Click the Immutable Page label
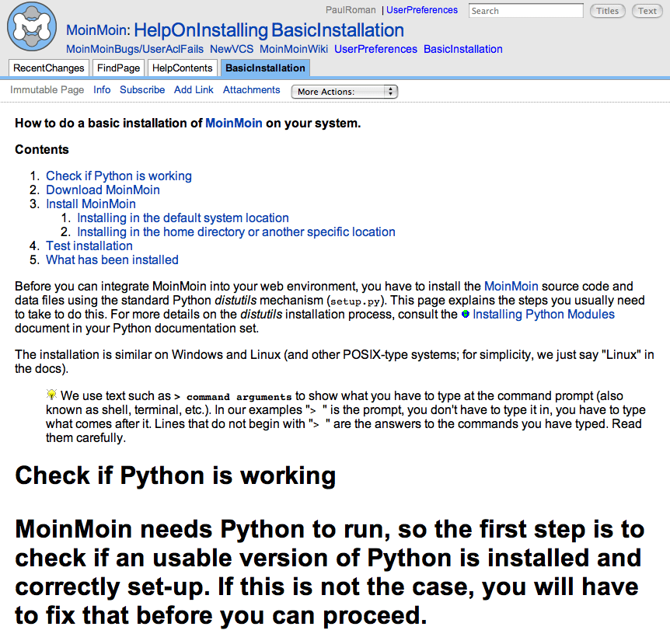 47,89
